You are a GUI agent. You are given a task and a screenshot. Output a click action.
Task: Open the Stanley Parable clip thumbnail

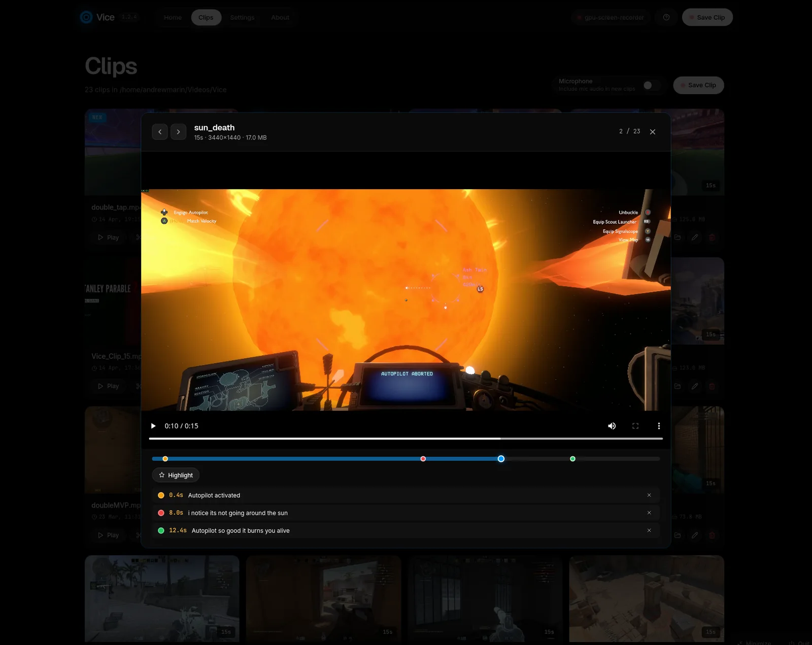(x=113, y=301)
